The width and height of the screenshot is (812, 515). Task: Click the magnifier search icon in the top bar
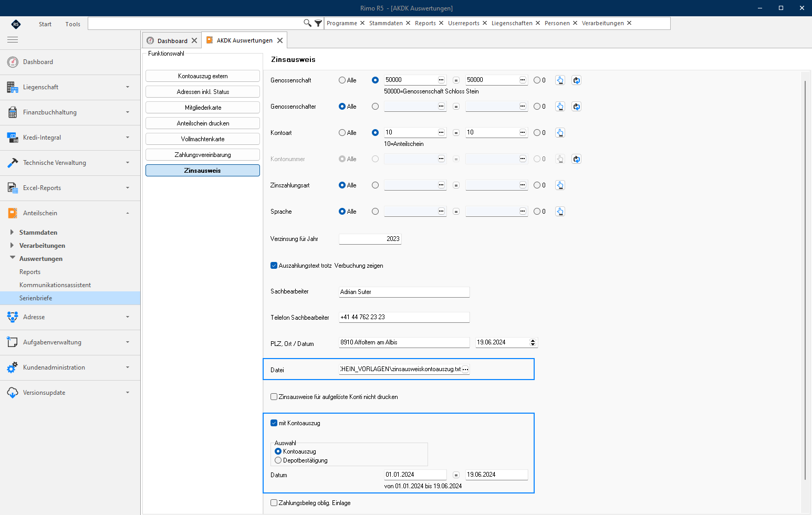click(x=308, y=23)
